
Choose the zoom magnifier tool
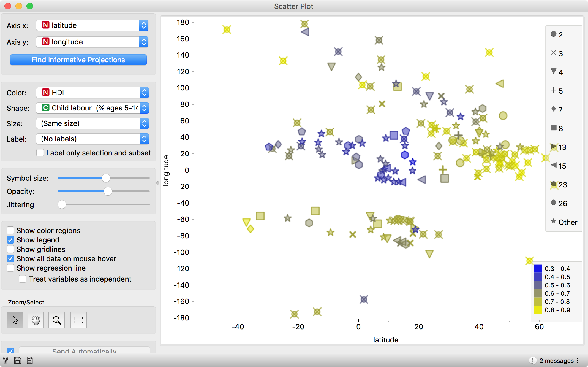57,320
